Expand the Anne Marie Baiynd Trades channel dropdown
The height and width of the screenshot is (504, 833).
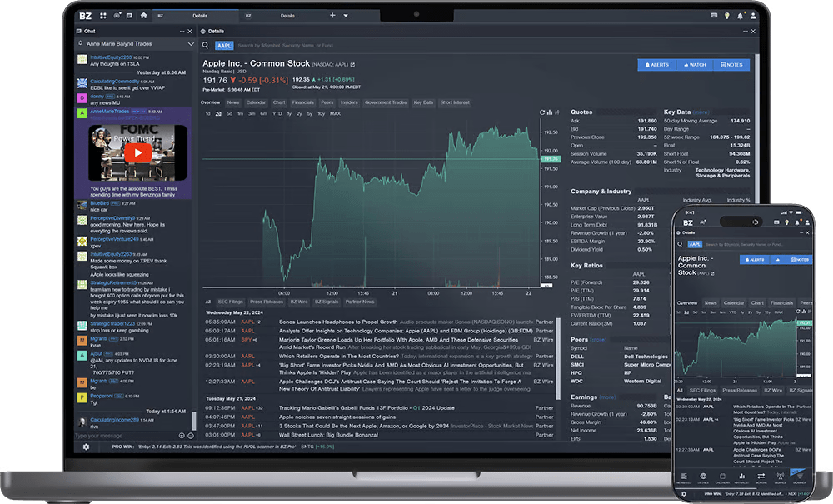click(191, 44)
